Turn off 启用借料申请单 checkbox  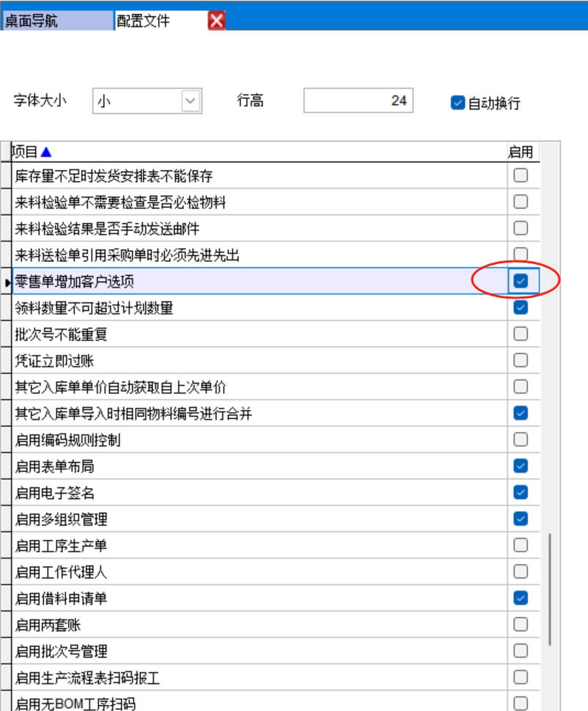pyautogui.click(x=521, y=598)
